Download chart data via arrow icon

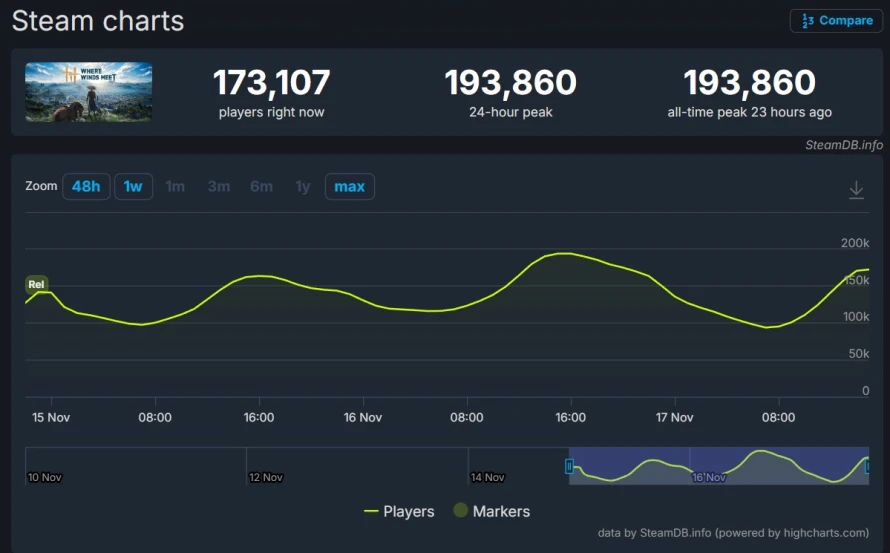[x=856, y=189]
